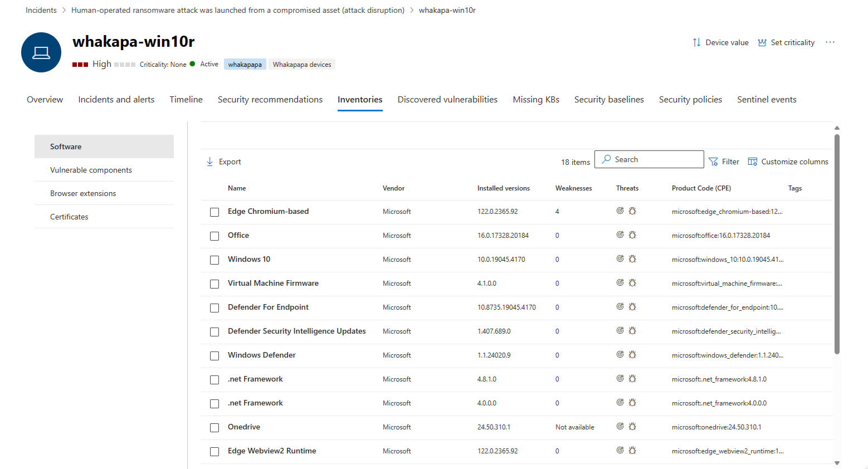Viewport: 868px width, 469px height.
Task: Select Vulnerable components in side list
Action: pos(104,170)
